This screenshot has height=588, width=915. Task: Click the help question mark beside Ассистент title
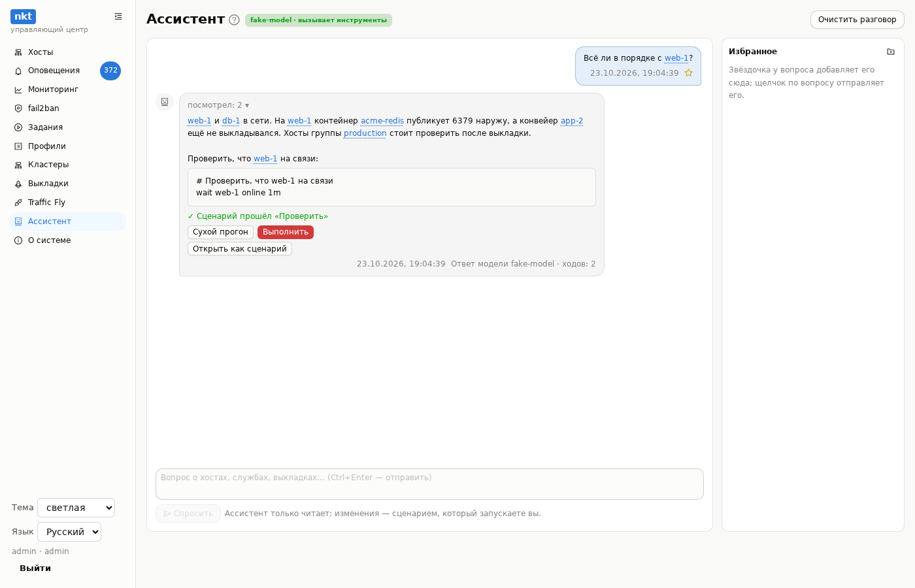234,20
